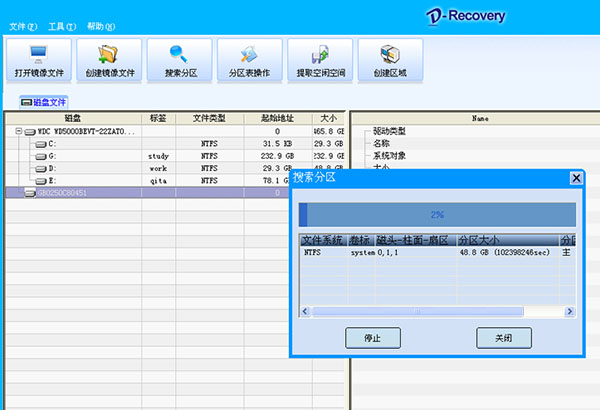
Task: Click the 'system' volume label in dialog
Action: pos(363,253)
